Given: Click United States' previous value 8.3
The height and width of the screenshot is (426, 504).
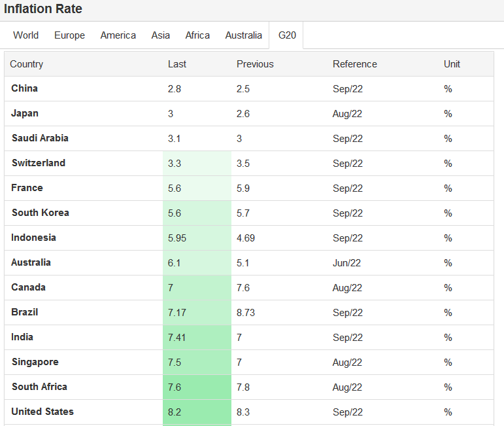Looking at the screenshot, I should (243, 412).
